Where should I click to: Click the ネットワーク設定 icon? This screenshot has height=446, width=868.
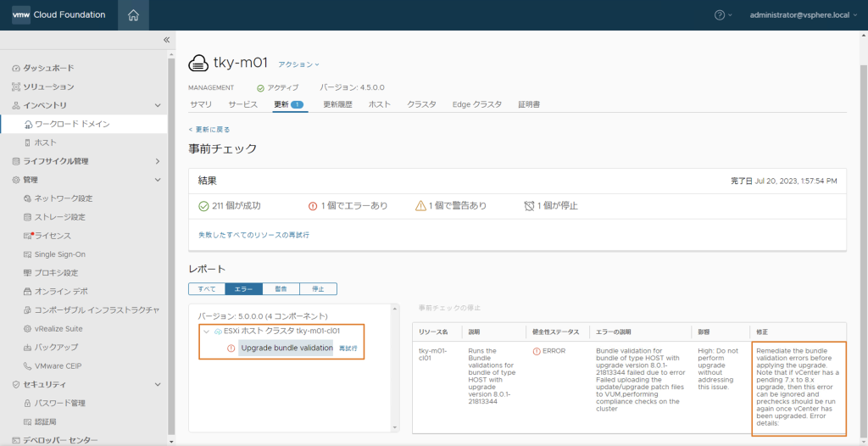coord(28,198)
